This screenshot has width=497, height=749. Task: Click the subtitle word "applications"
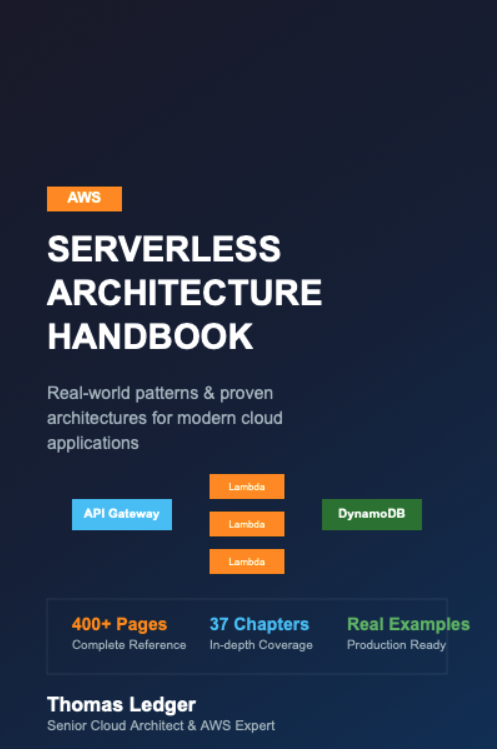pyautogui.click(x=93, y=443)
